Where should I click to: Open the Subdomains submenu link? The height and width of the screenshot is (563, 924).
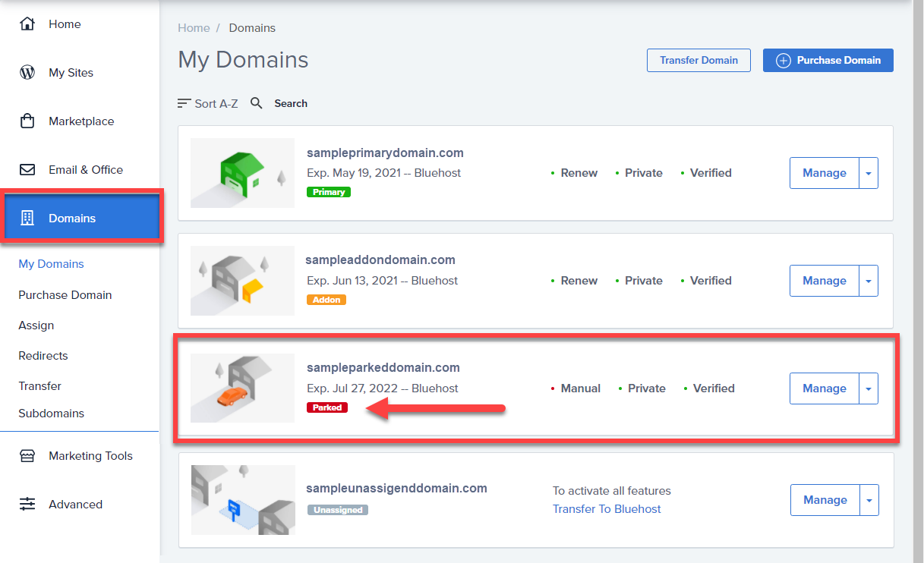[52, 414]
